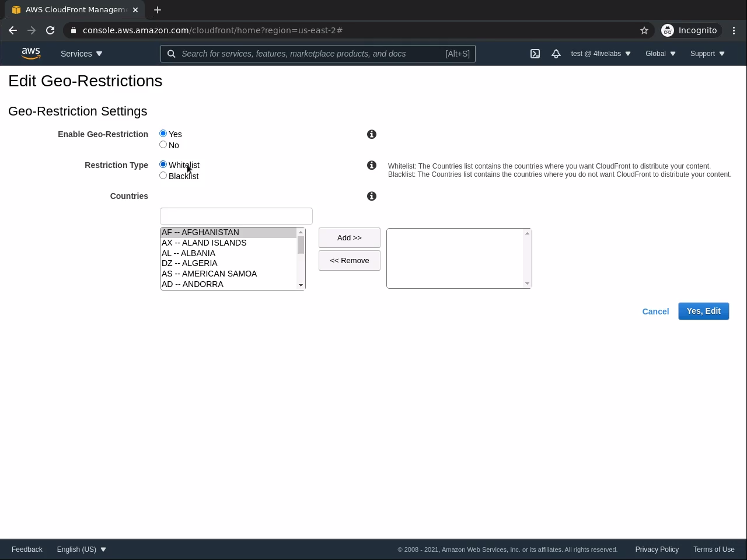747x560 pixels.
Task: Show info for Restriction Type
Action: (372, 165)
